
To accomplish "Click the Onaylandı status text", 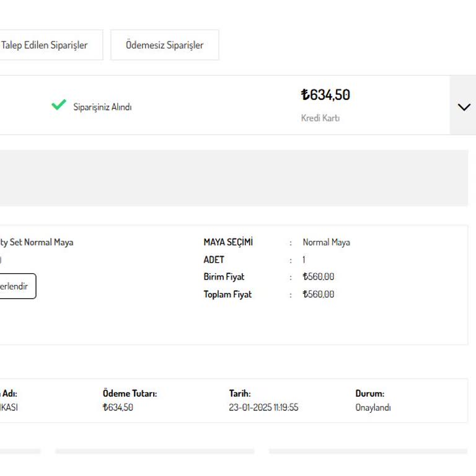I will click(x=372, y=407).
